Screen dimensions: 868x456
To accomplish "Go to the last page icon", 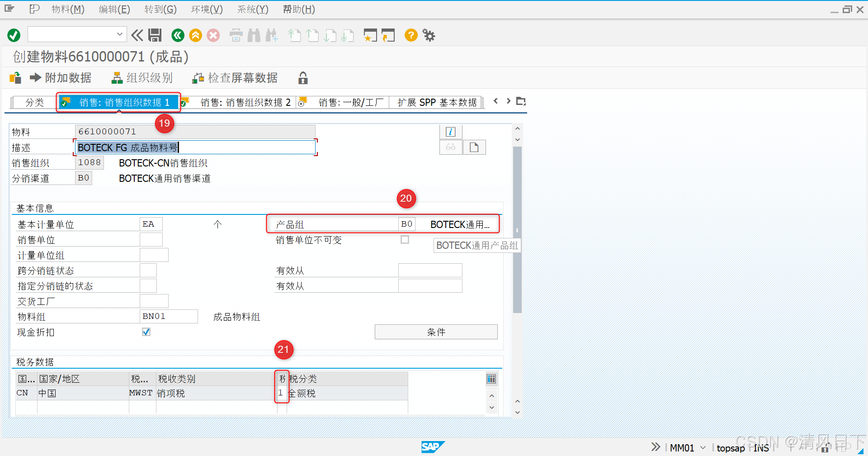I will (348, 35).
